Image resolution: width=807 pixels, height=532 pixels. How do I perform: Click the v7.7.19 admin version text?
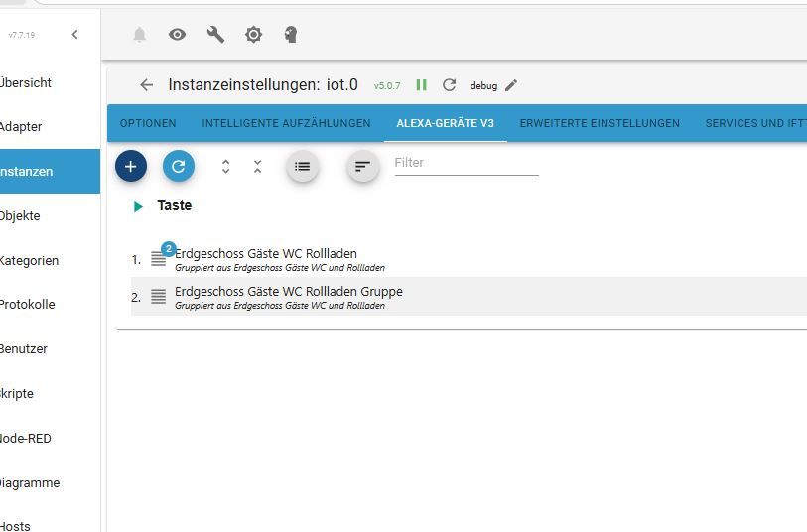pyautogui.click(x=22, y=35)
